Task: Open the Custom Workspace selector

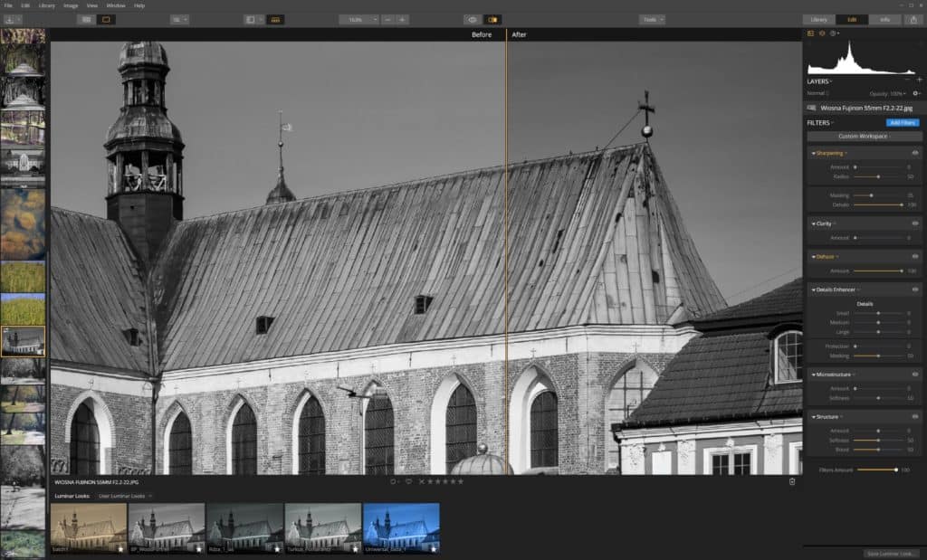Action: click(864, 137)
